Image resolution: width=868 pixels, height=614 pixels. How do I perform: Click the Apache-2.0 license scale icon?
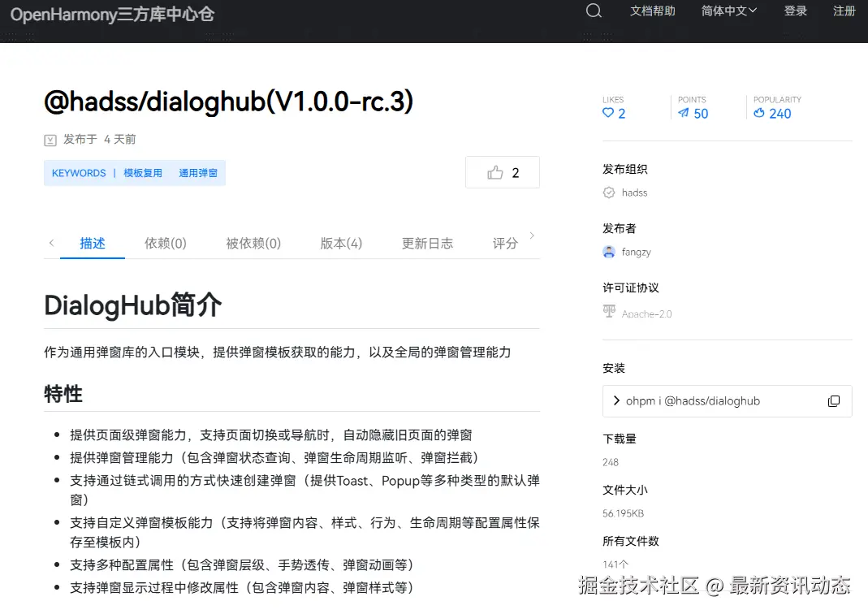(609, 311)
